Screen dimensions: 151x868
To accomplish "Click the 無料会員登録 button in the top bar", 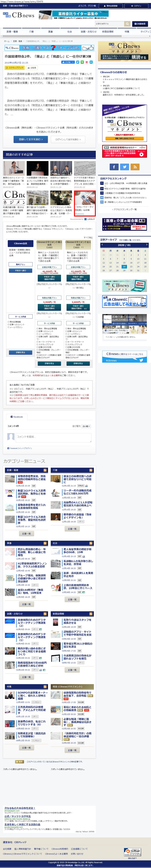I will pos(111,6).
